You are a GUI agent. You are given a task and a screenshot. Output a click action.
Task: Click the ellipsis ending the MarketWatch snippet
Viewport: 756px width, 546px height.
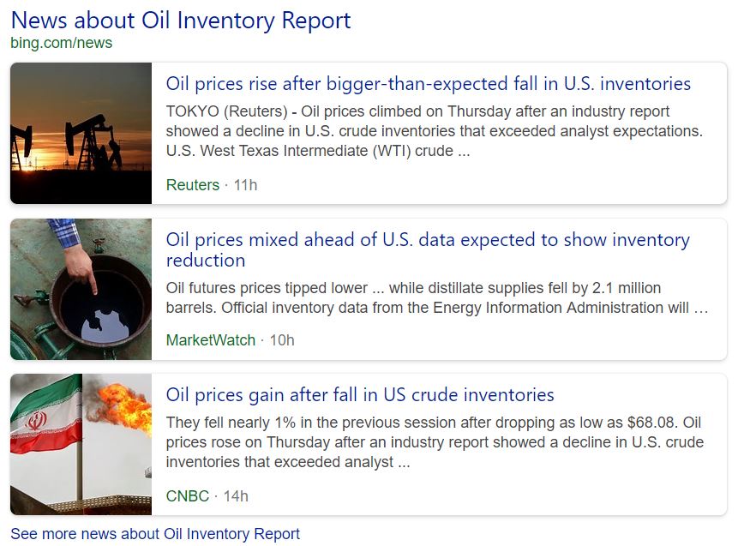coord(700,308)
